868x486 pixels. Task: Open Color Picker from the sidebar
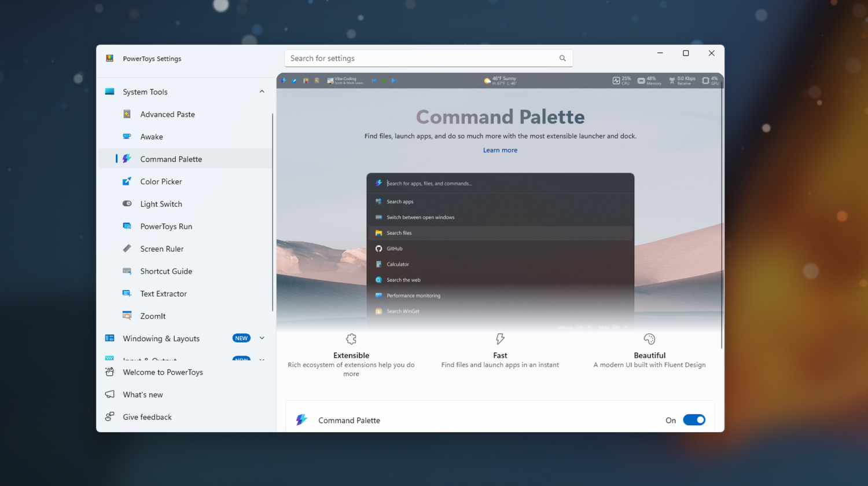[x=185, y=181]
